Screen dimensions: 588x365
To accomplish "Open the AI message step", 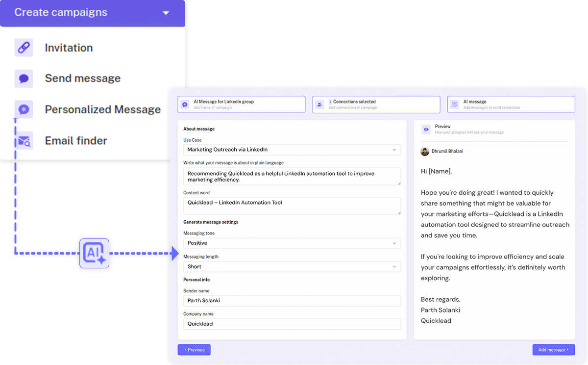I will point(511,104).
